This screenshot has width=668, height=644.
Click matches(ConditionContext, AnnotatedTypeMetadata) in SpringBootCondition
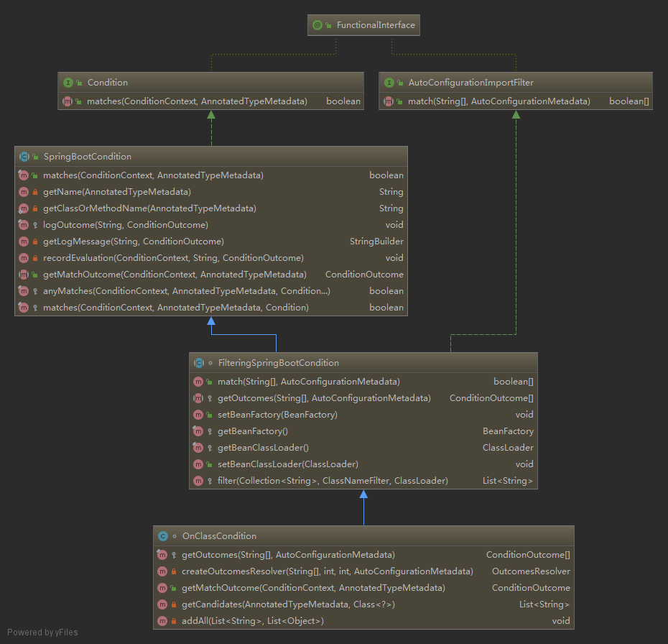point(153,175)
